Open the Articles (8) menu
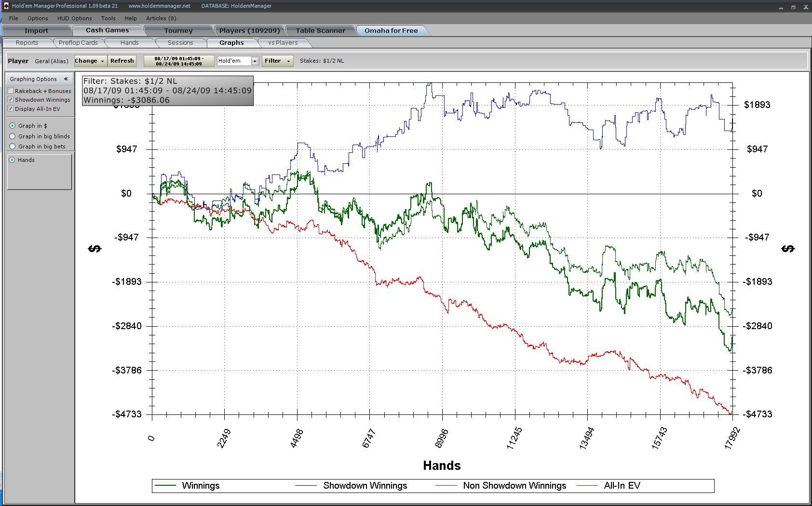The image size is (812, 506). (161, 18)
